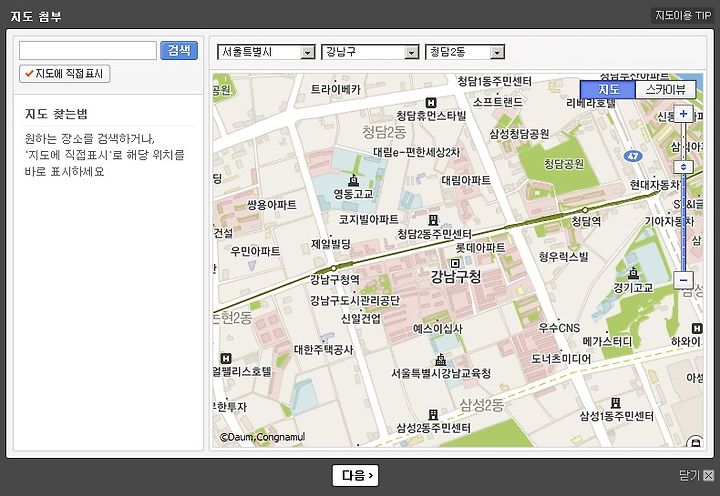Switch to the 지도 map view tab
This screenshot has width=720, height=496.
pyautogui.click(x=608, y=90)
